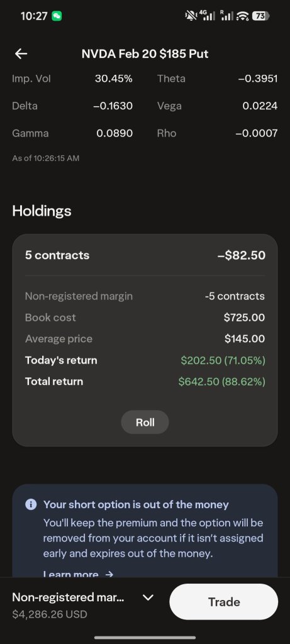Tap the Wi-Fi status icon
The image size is (290, 644).
click(x=243, y=16)
